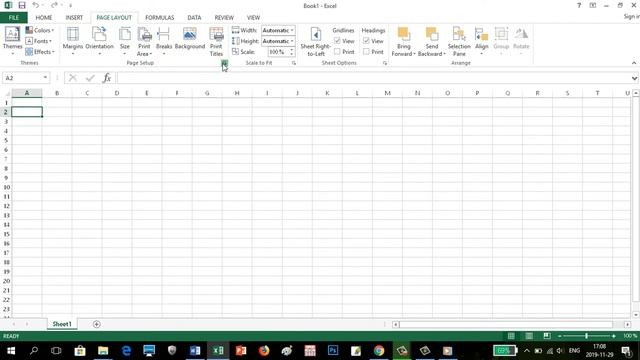Open the Print Area menu
The height and width of the screenshot is (360, 640).
tap(144, 41)
